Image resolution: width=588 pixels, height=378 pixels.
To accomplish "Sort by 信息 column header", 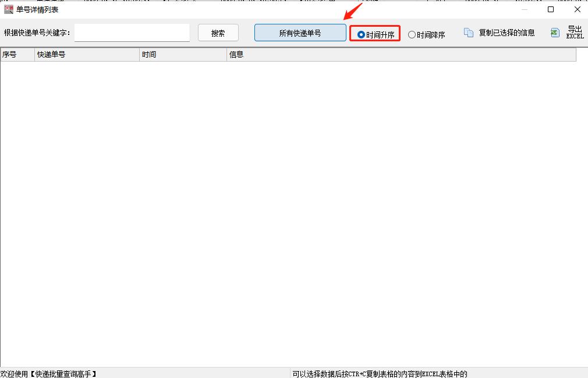I will pos(401,55).
